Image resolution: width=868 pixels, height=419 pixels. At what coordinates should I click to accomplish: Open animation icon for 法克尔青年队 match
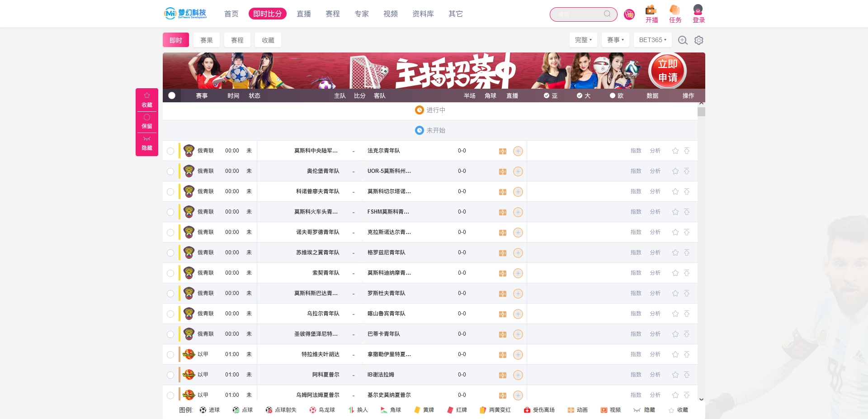pyautogui.click(x=502, y=151)
